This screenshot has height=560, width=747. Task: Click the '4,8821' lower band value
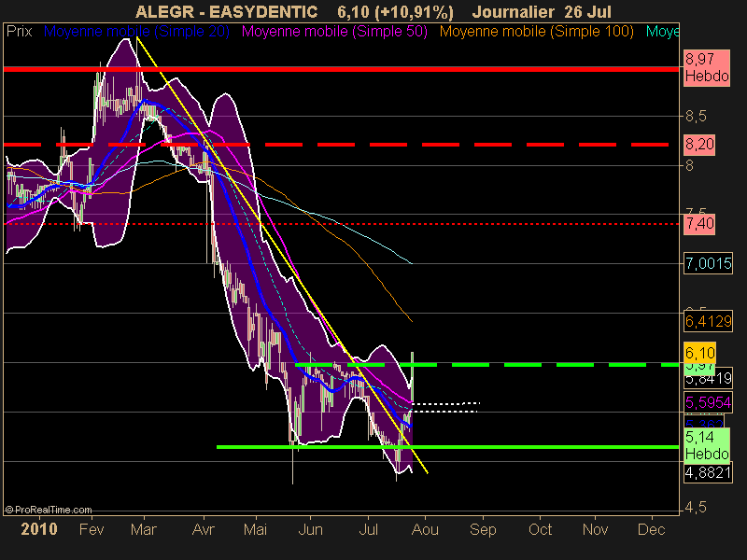pos(708,472)
